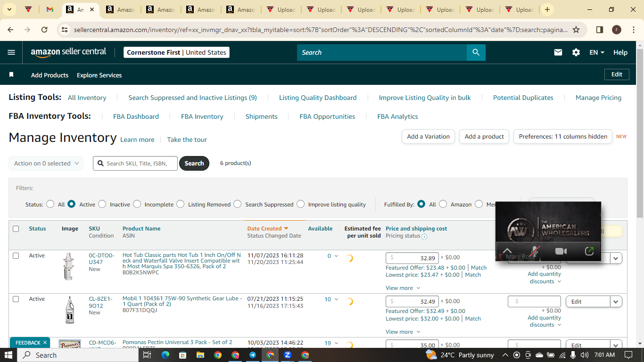Viewport: 644px width, 362px height.
Task: Select Fulfilled By Amazon radio button
Action: pyautogui.click(x=443, y=204)
